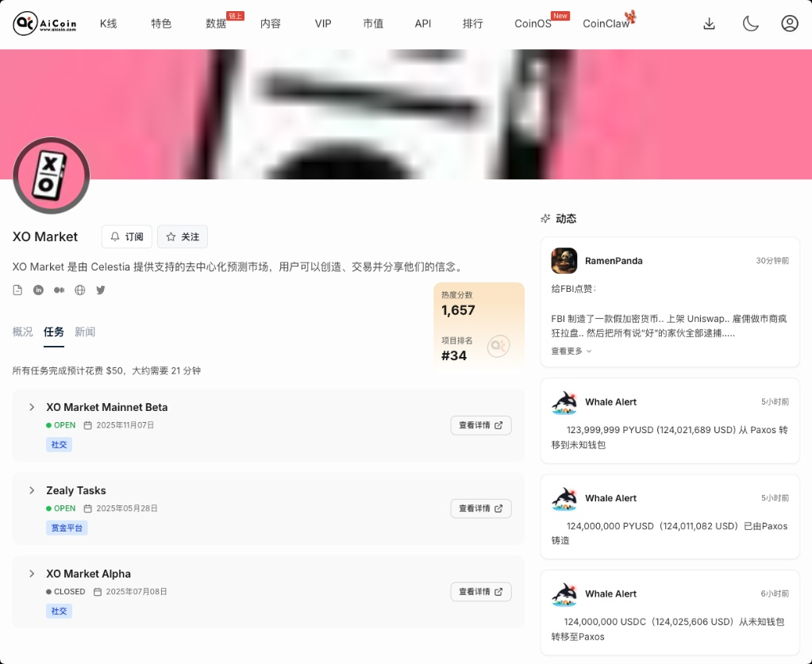
Task: Click the XO Market round avatar
Action: click(52, 175)
